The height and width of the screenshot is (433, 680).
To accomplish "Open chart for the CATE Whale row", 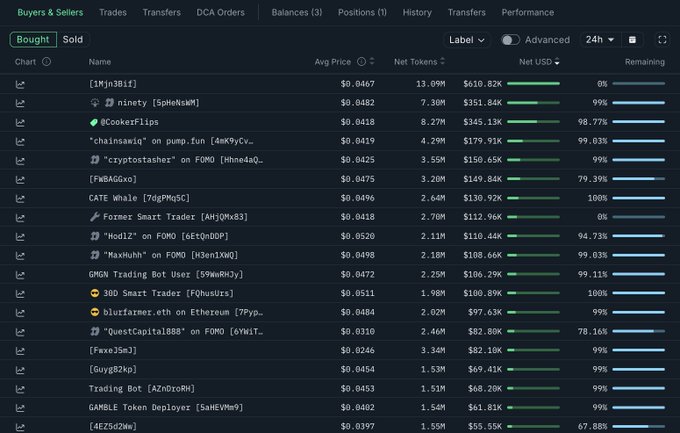I will coord(20,199).
